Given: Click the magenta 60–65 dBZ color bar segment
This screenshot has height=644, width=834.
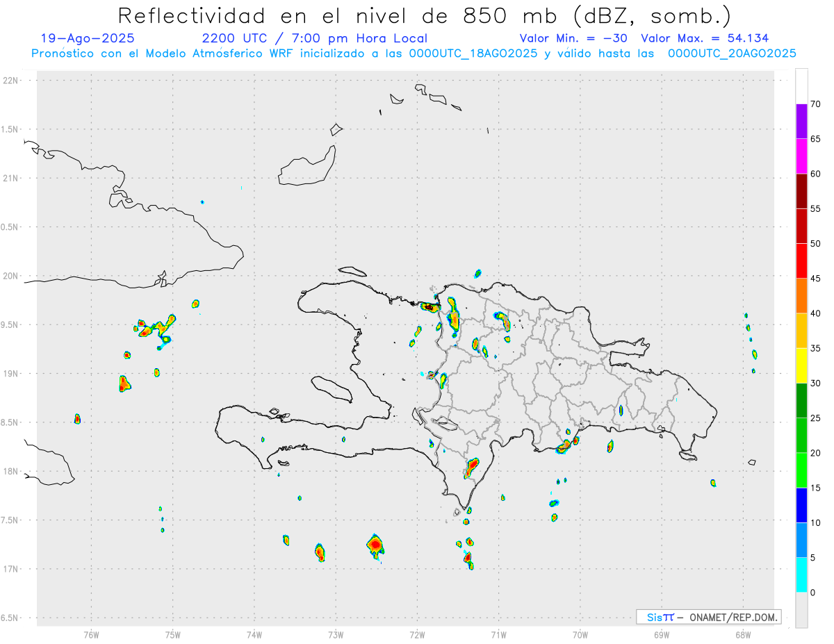Looking at the screenshot, I should 801,156.
